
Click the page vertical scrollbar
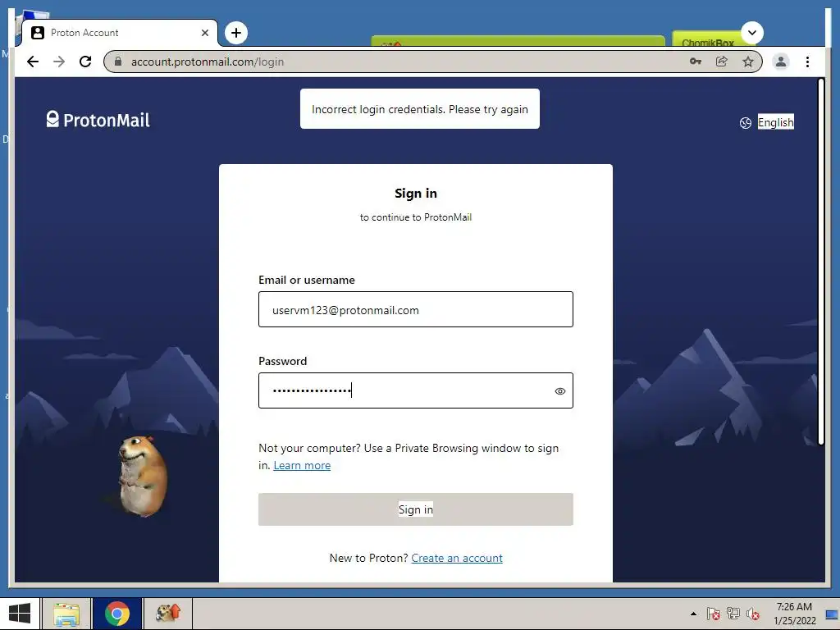point(820,262)
